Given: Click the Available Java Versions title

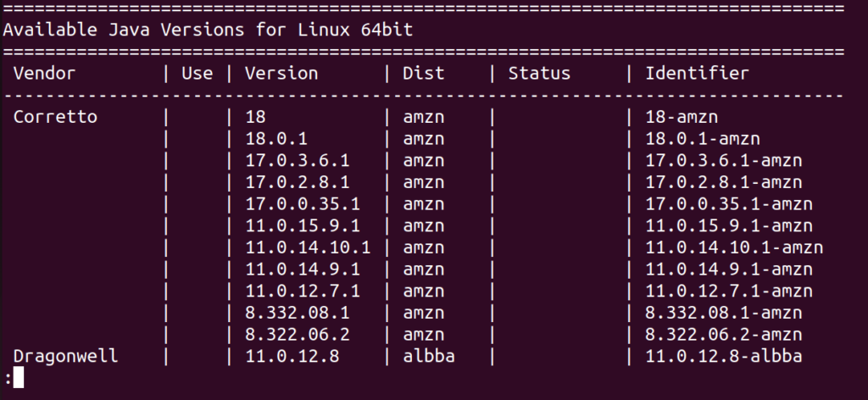Looking at the screenshot, I should point(208,30).
